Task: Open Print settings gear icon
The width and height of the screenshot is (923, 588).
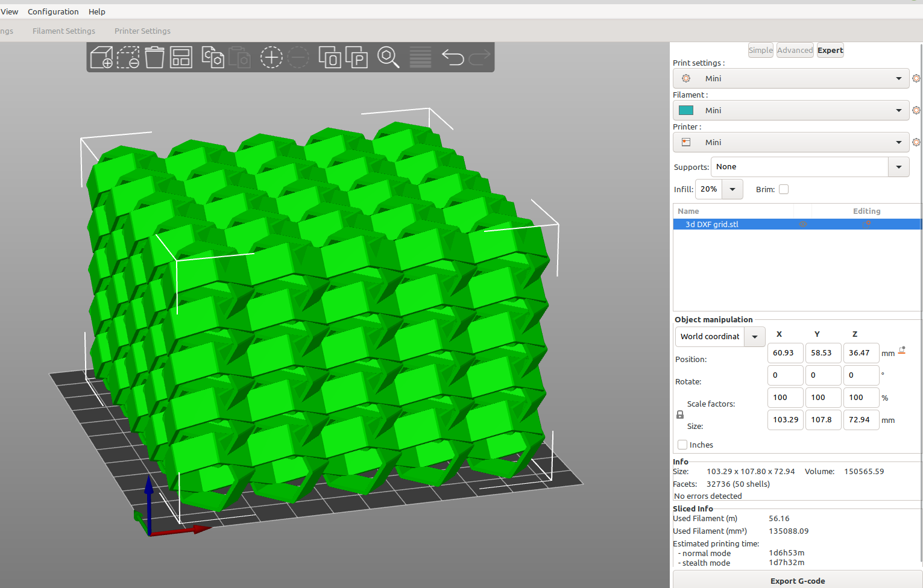Action: (916, 78)
